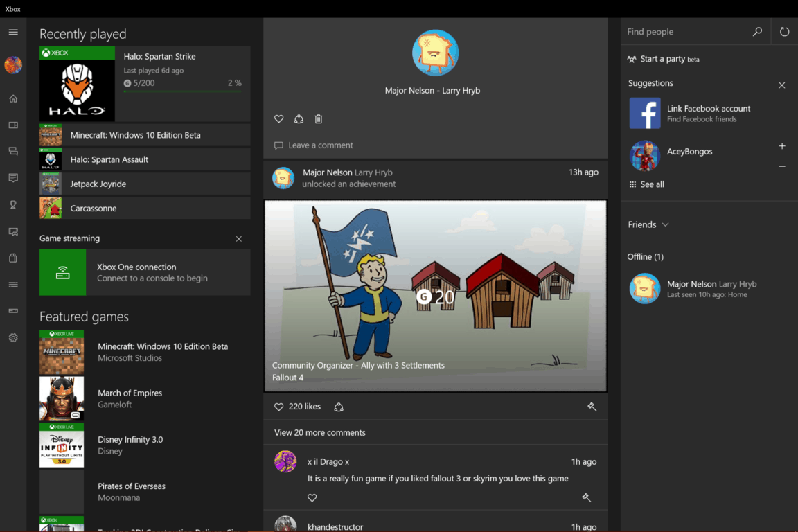Refresh the friends list

click(785, 32)
